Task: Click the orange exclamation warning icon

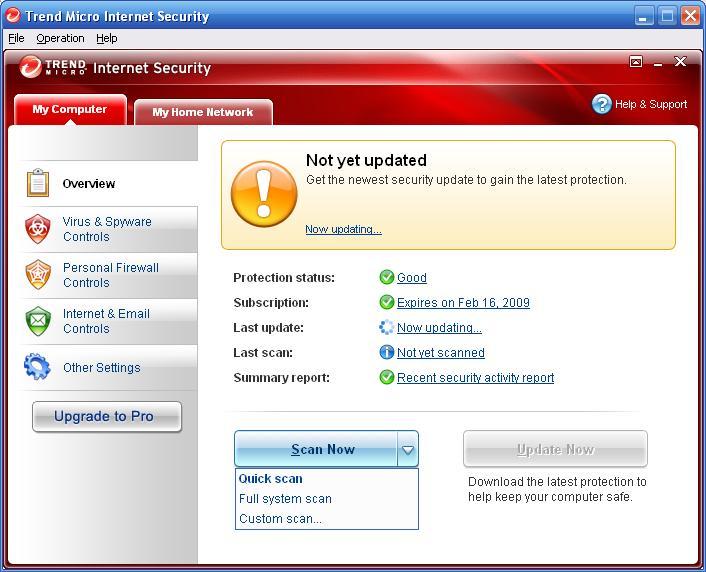Action: [x=264, y=194]
